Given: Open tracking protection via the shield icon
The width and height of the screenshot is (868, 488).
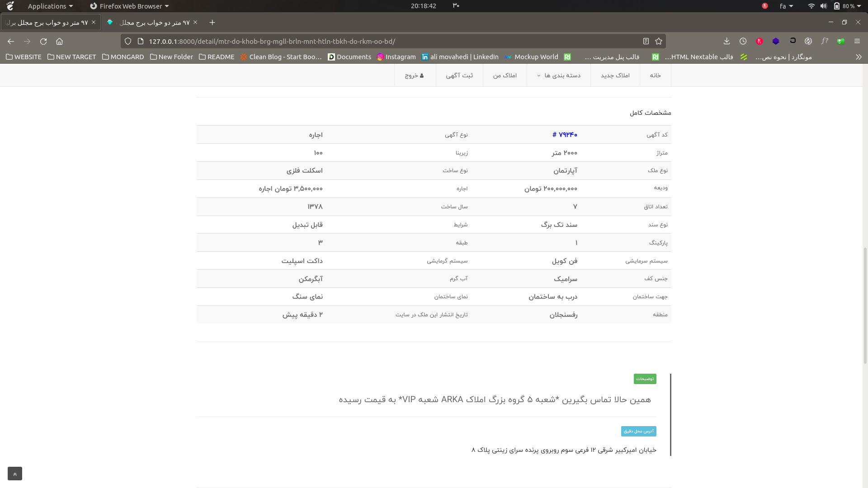Looking at the screenshot, I should tap(128, 41).
